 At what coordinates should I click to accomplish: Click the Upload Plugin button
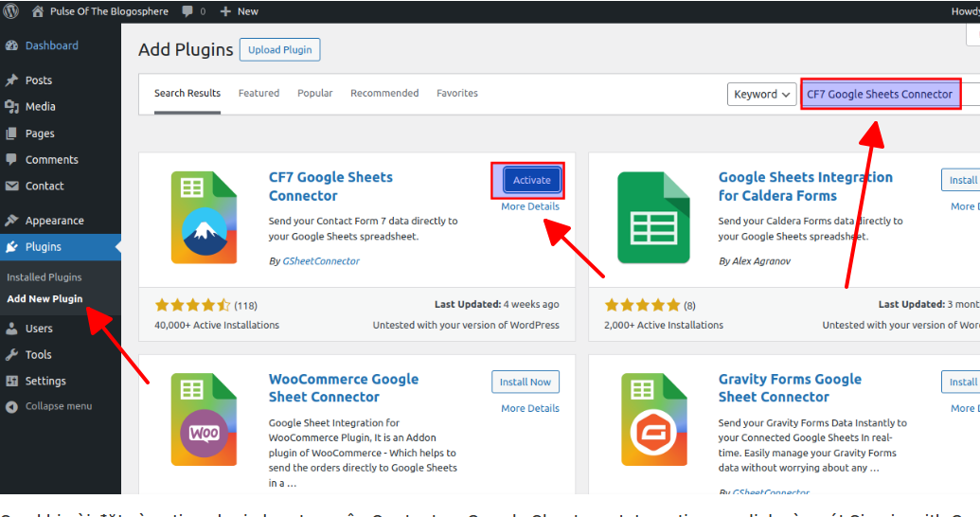click(280, 50)
